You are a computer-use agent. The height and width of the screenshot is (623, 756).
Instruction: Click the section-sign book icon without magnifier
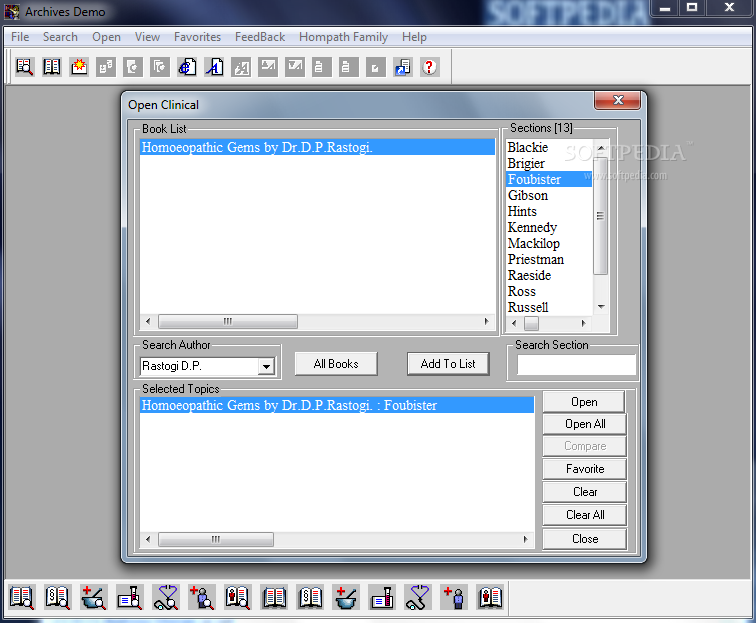click(x=310, y=597)
